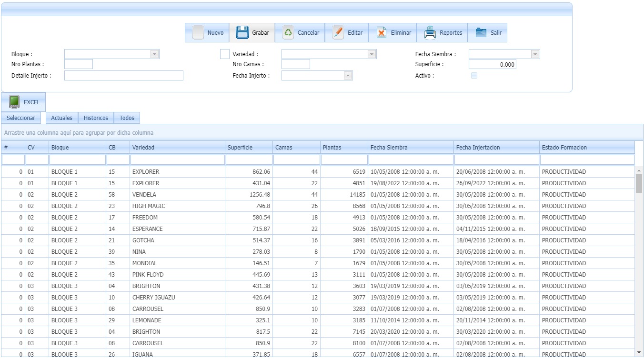Click the Detalle Injerto text field

point(123,76)
